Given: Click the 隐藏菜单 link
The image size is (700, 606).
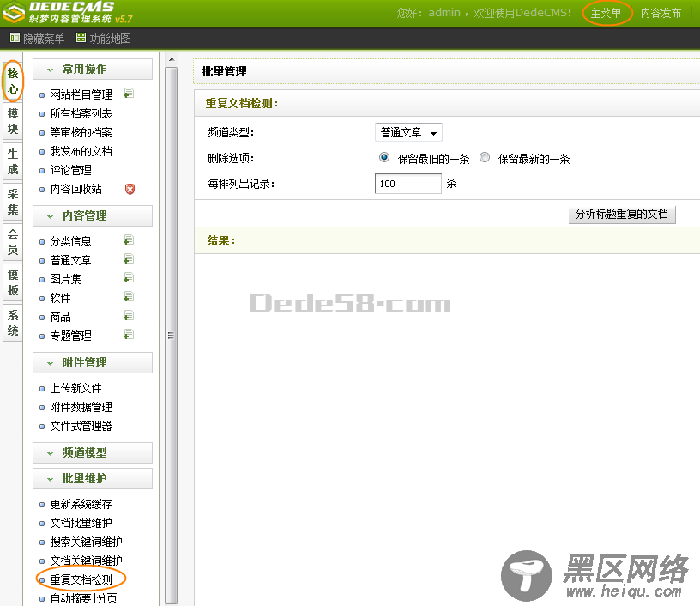Looking at the screenshot, I should click(44, 39).
